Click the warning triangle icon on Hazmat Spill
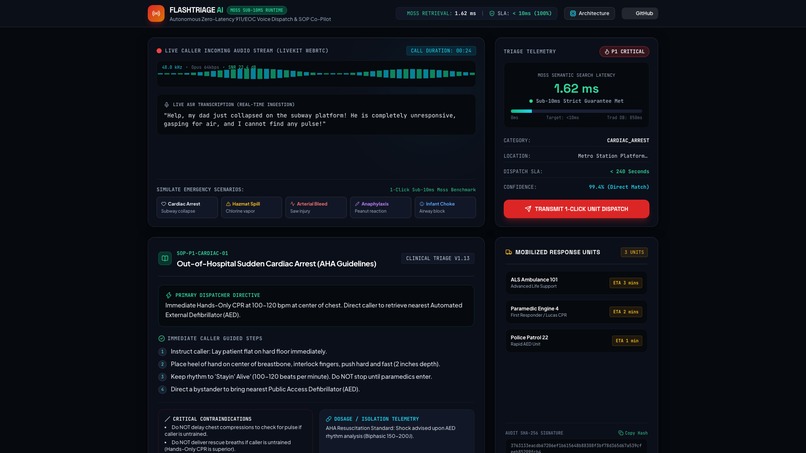This screenshot has width=806, height=453. 228,204
